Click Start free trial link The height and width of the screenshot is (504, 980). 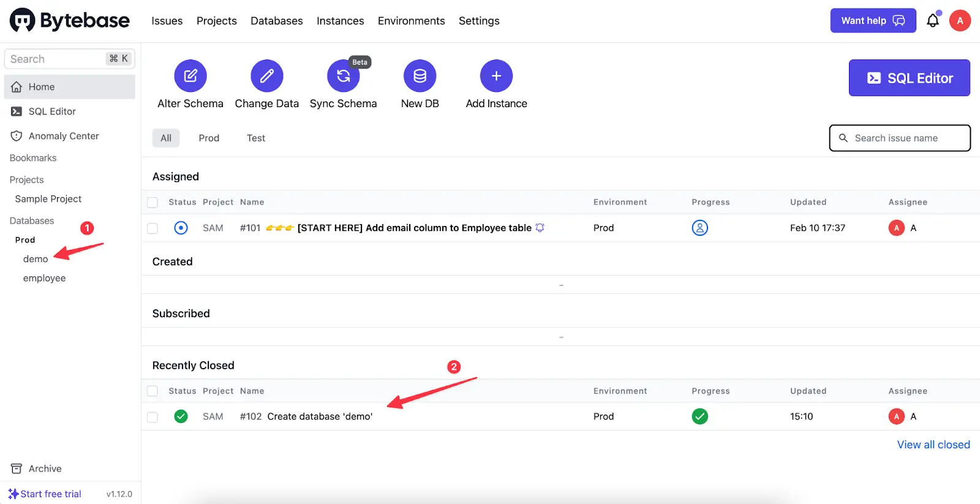pos(51,494)
